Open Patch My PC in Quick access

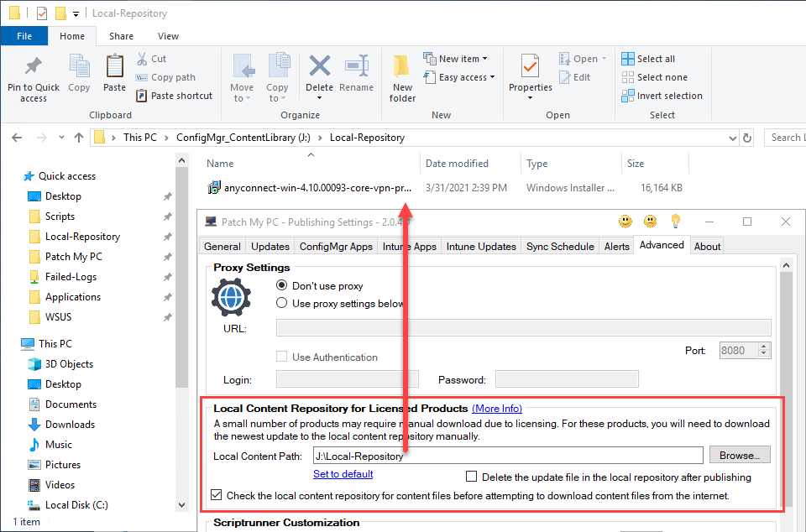click(74, 256)
